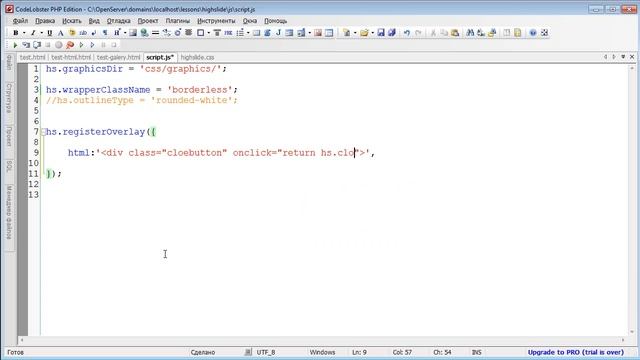The height and width of the screenshot is (360, 640).
Task: Open the tab list dropdown arrow
Action: click(623, 57)
